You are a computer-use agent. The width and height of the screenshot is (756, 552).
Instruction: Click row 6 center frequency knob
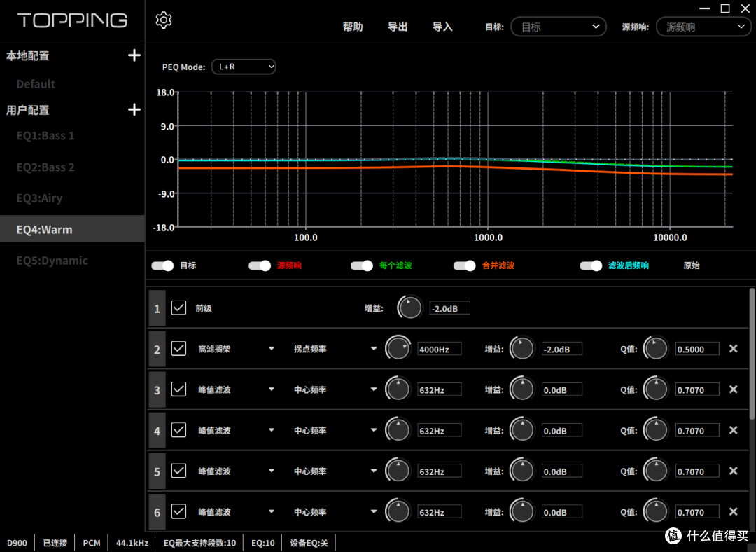398,511
